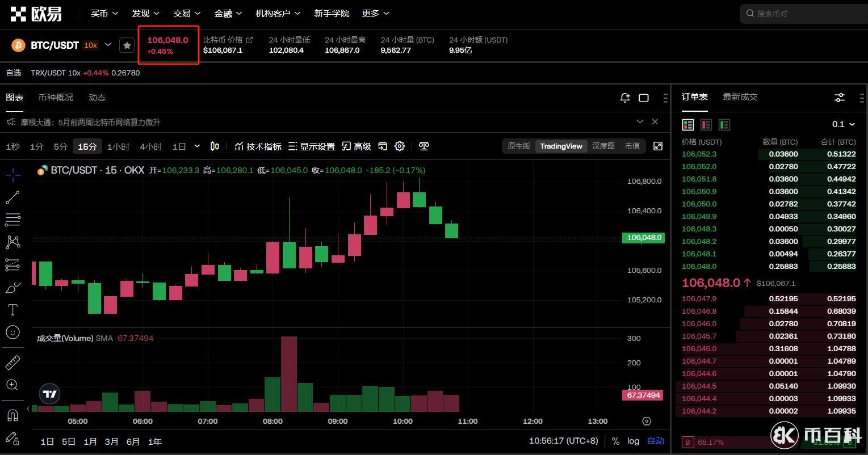The height and width of the screenshot is (455, 868).
Task: Activate the zoom-in magnifier tool
Action: pos(12,385)
